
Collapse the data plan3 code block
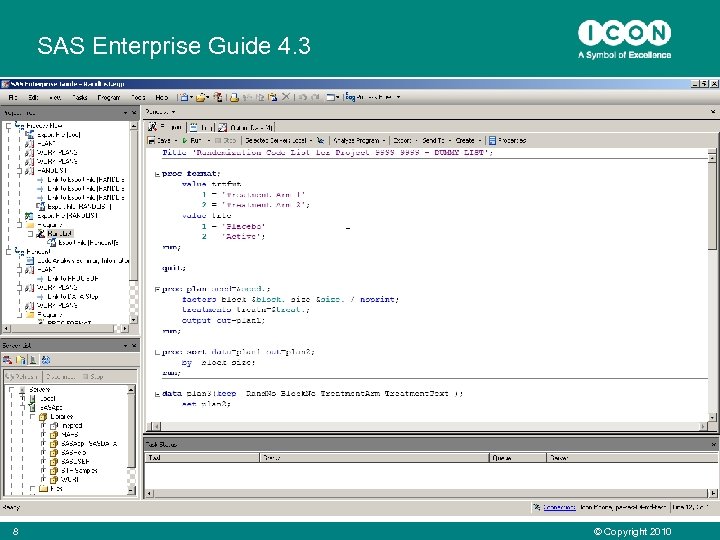[x=157, y=394]
